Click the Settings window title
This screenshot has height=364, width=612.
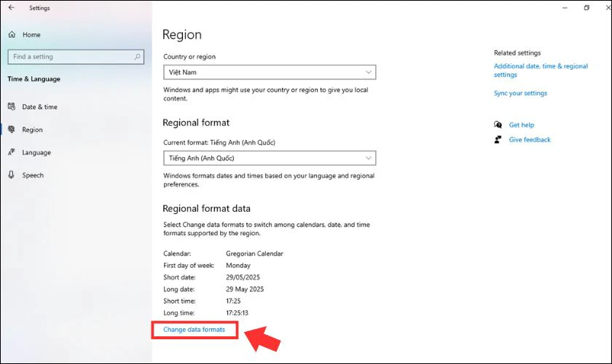[39, 8]
